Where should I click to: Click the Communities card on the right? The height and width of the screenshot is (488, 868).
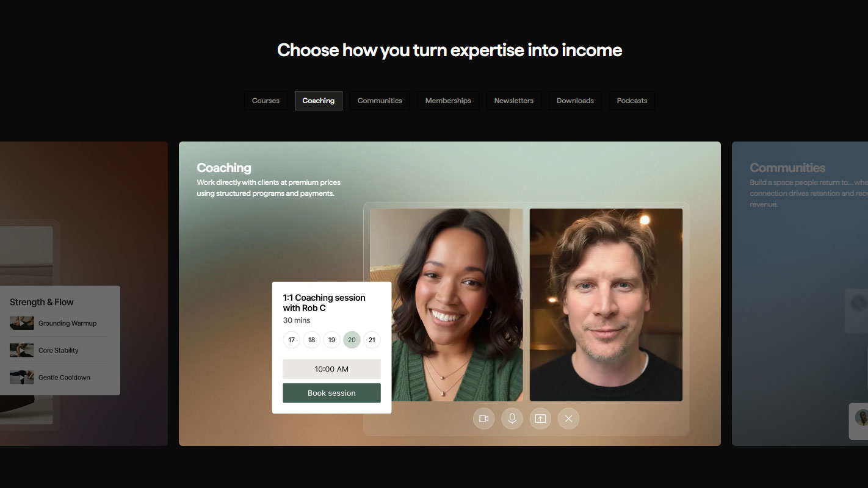point(800,293)
